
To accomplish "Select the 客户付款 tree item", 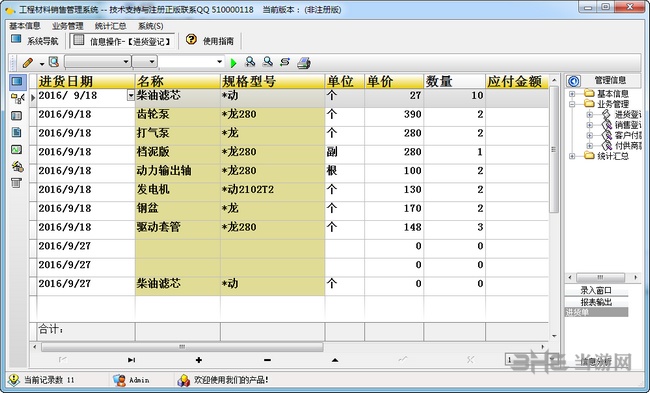I will [x=628, y=135].
